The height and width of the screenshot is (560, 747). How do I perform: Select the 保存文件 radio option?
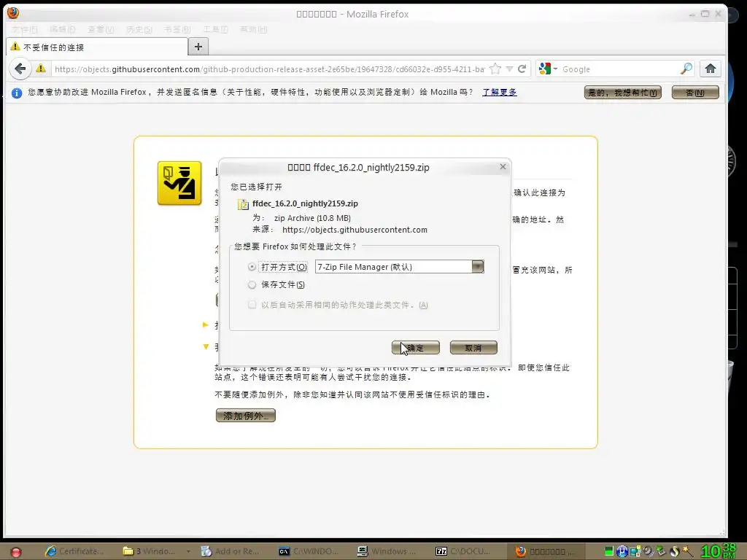click(x=252, y=285)
